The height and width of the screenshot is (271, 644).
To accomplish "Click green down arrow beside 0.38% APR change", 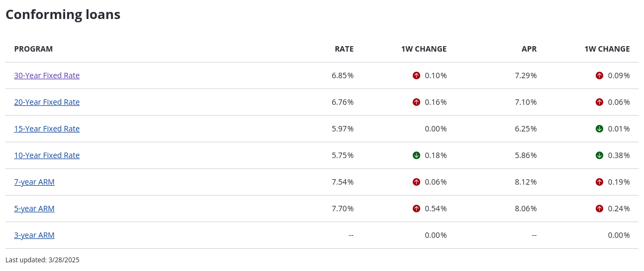I will click(599, 155).
